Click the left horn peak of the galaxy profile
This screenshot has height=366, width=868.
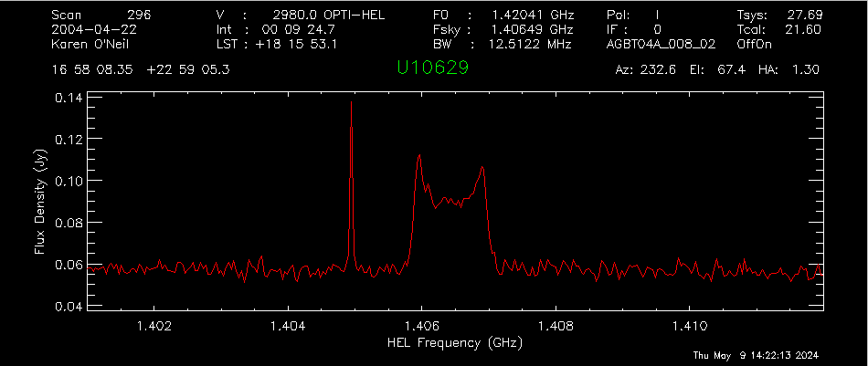click(x=419, y=156)
